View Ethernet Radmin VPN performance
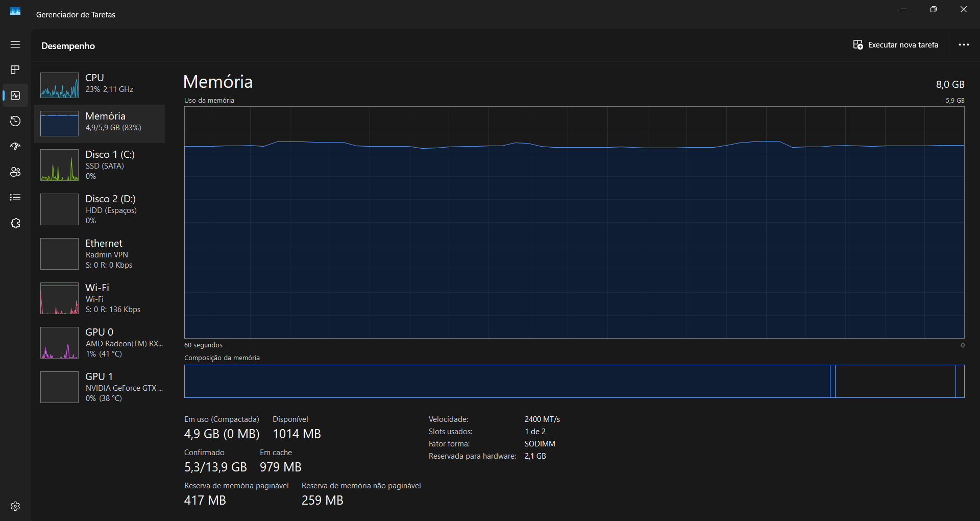Viewport: 980px width, 521px height. pos(100,254)
